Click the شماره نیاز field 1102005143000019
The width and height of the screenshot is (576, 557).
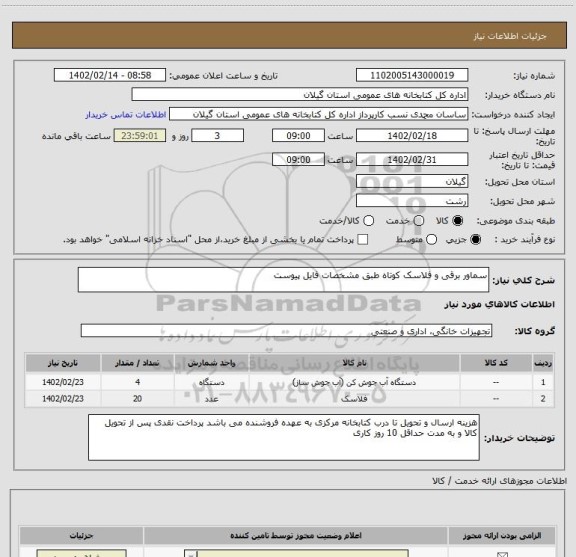(x=412, y=75)
